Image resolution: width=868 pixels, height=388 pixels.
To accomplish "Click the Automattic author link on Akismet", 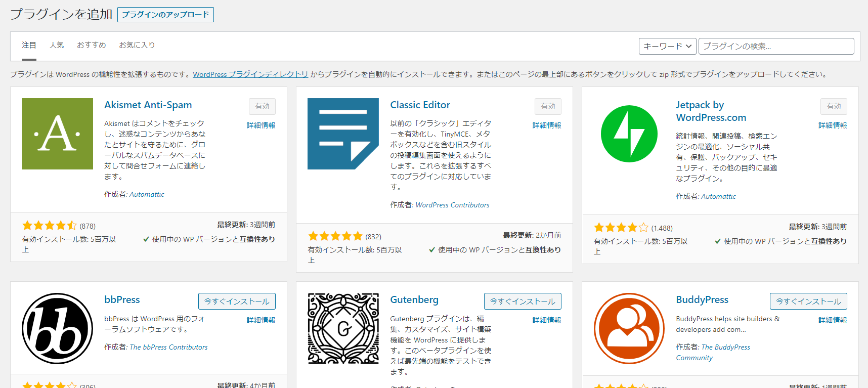I will tap(147, 194).
